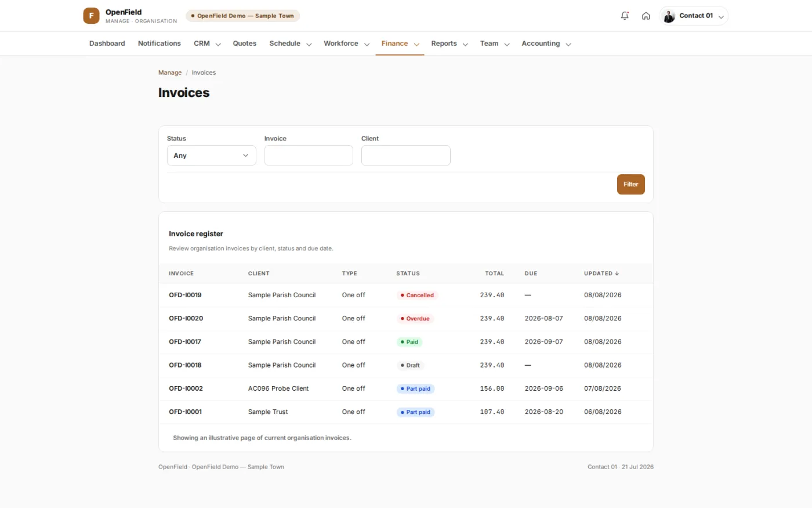Focus the Client filter input field
The height and width of the screenshot is (508, 812).
pyautogui.click(x=406, y=156)
